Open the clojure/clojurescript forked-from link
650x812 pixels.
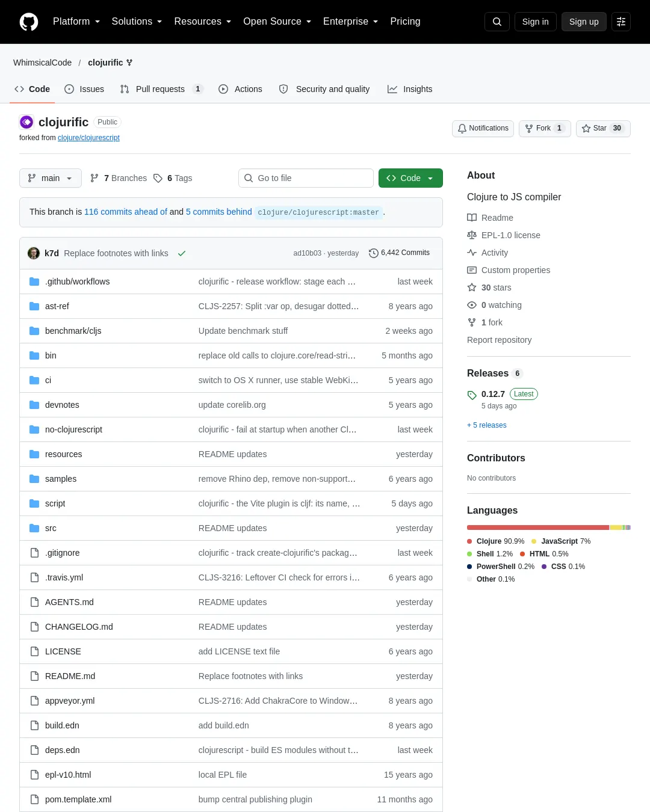pyautogui.click(x=88, y=138)
